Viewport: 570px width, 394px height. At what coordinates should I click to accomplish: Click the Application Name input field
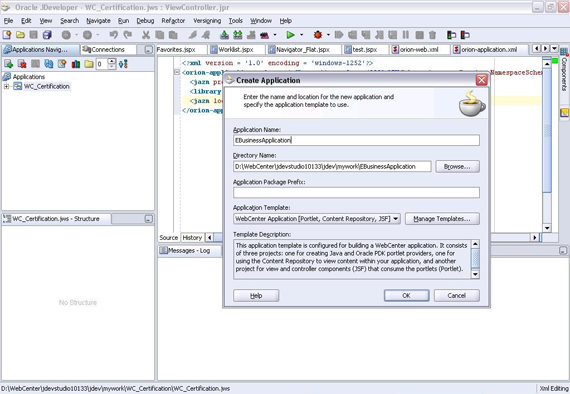[x=356, y=140]
